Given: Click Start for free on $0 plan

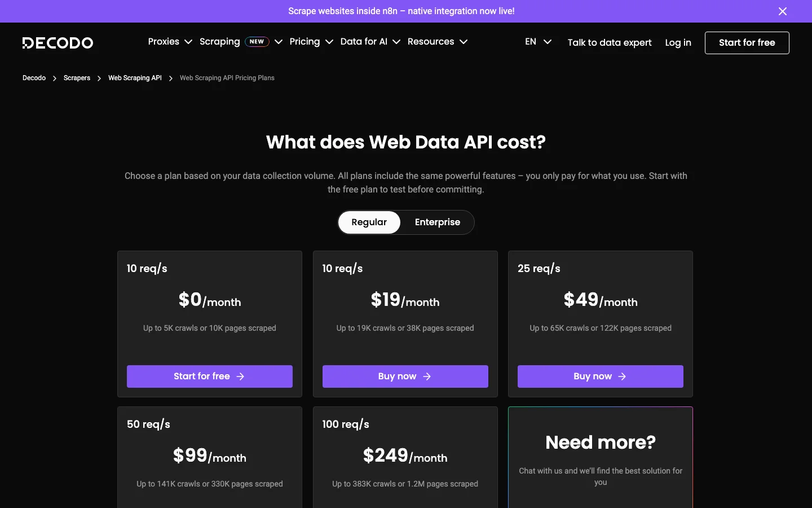Looking at the screenshot, I should click(x=210, y=376).
